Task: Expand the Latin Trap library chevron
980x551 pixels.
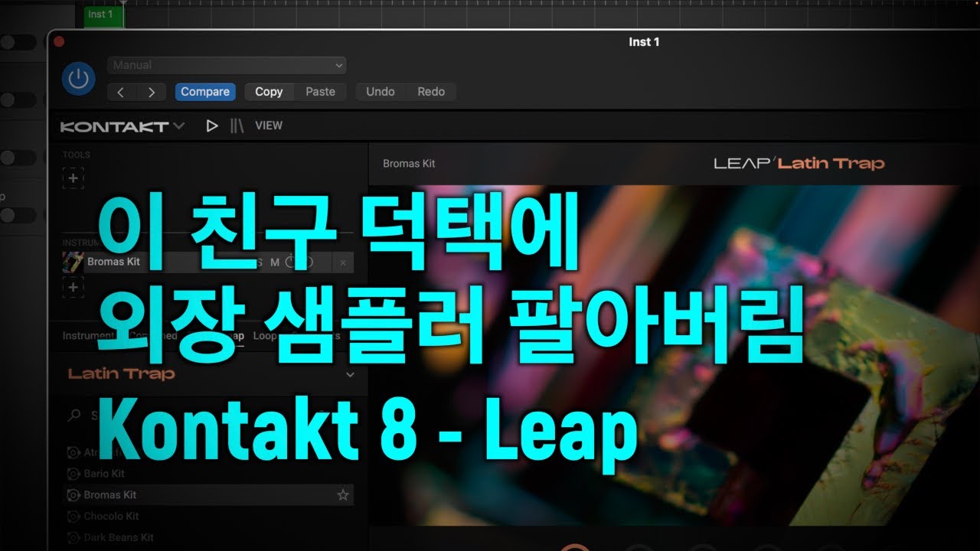Action: point(350,375)
